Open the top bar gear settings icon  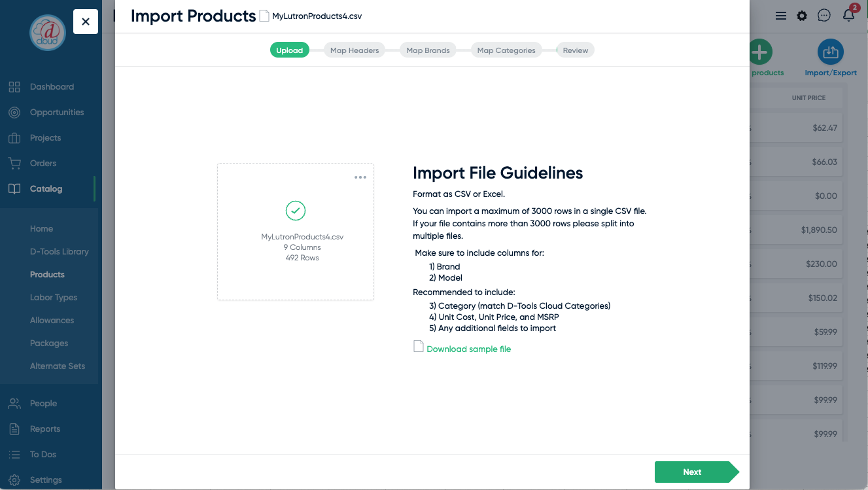point(802,16)
